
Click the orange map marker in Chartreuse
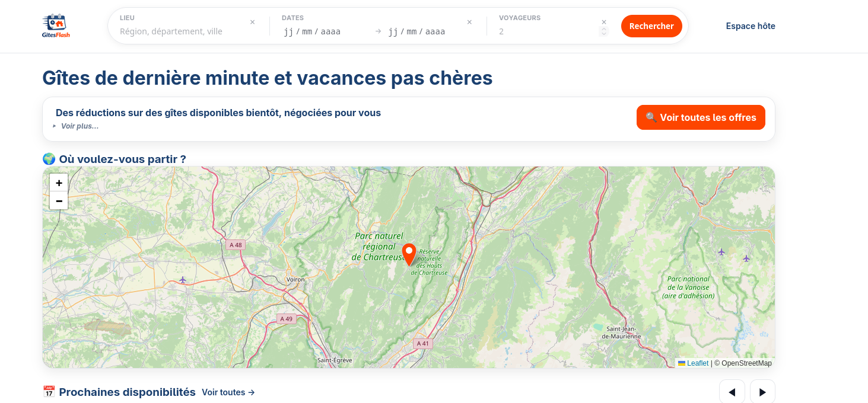pos(409,254)
